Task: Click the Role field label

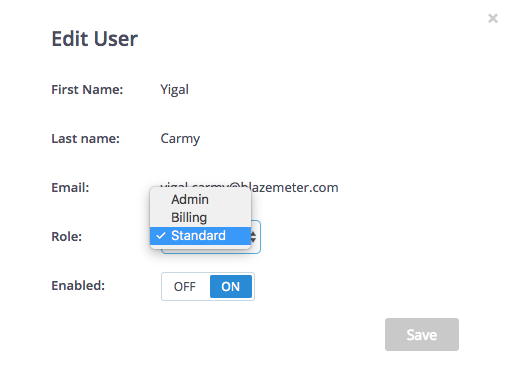Action: click(x=67, y=237)
